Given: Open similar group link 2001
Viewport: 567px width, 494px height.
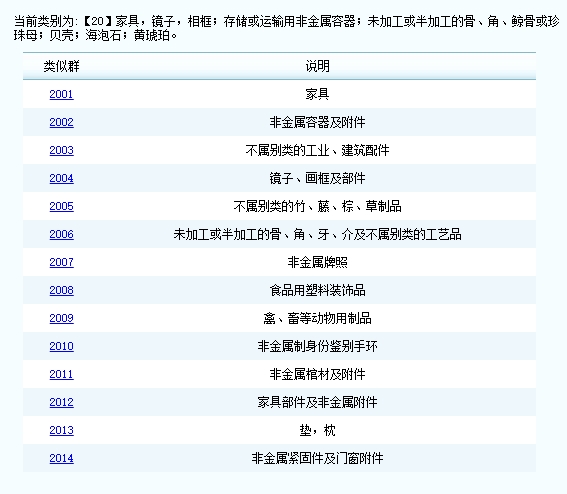Looking at the screenshot, I should click(61, 94).
